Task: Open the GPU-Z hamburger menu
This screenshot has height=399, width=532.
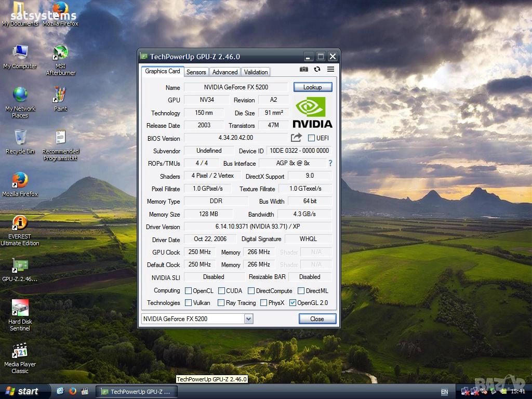Action: [330, 69]
